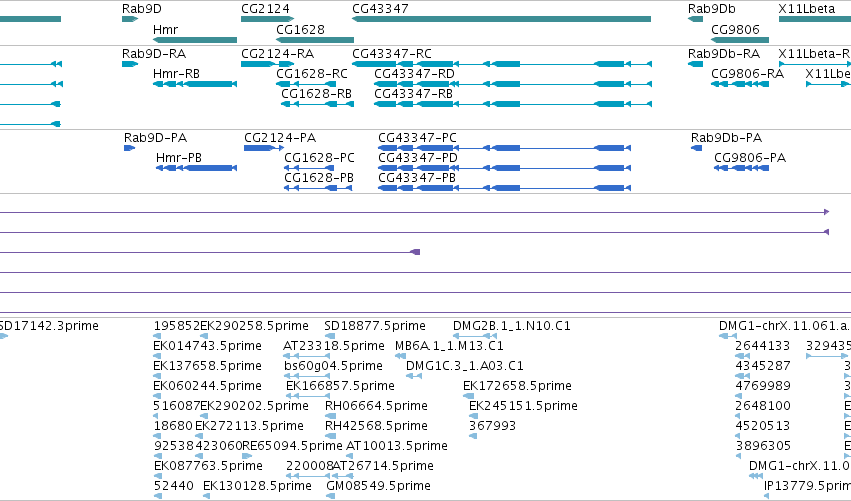Select transcript CG43347-RB label
The height and width of the screenshot is (501, 851).
pos(414,93)
